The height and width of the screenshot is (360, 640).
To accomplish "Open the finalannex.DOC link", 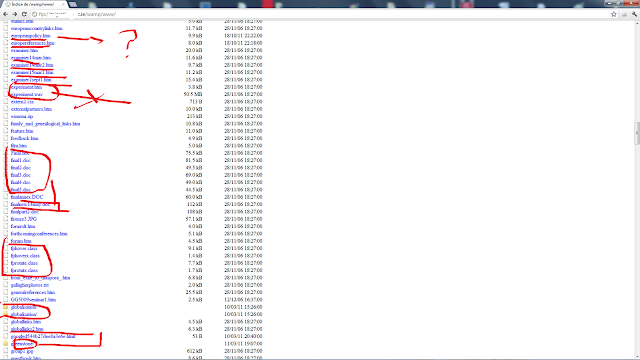I will click(27, 197).
